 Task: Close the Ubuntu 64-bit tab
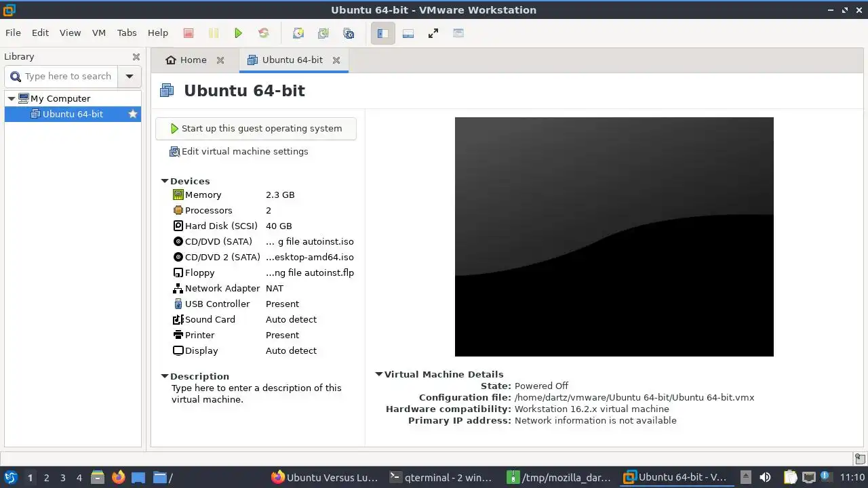point(336,60)
